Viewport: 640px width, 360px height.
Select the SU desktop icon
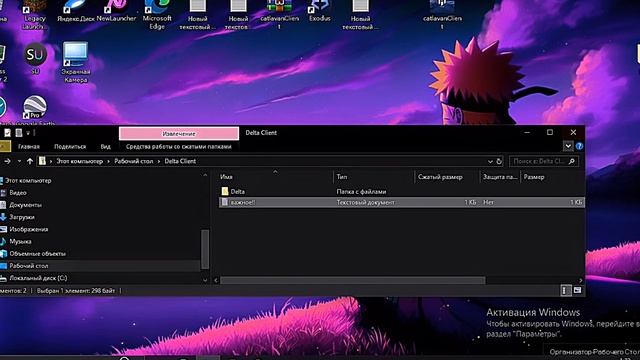click(35, 58)
